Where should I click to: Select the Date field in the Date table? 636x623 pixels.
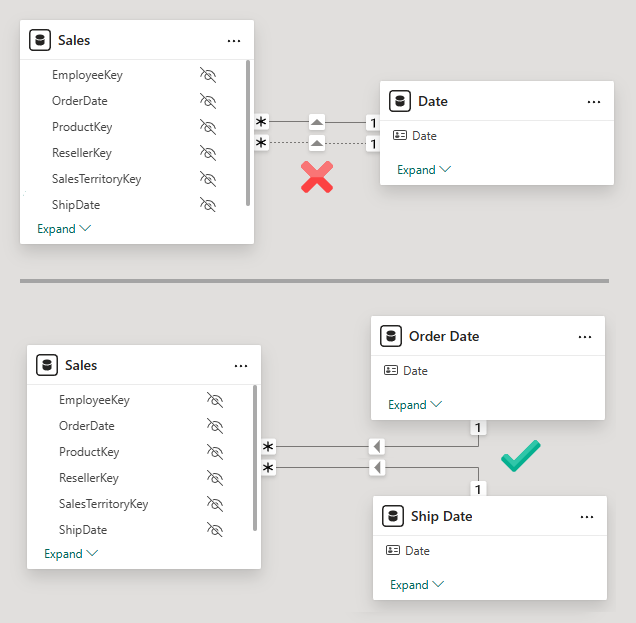424,135
